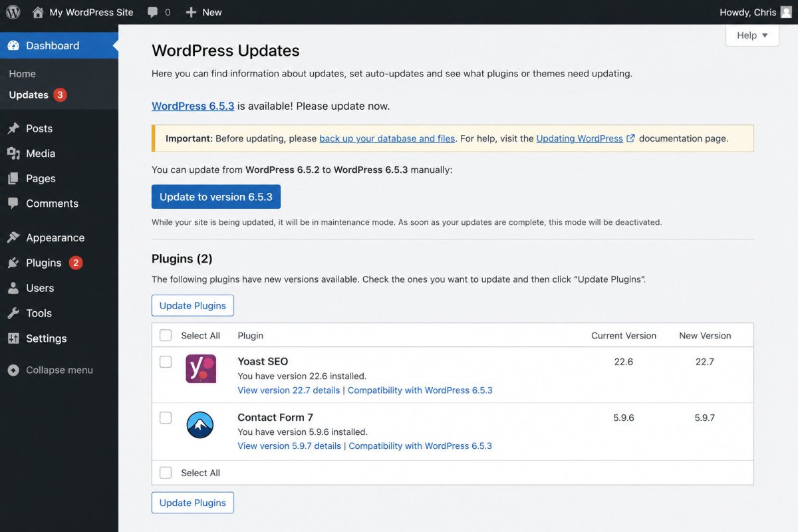Click the home icon beside My WordPress Site

pyautogui.click(x=38, y=12)
